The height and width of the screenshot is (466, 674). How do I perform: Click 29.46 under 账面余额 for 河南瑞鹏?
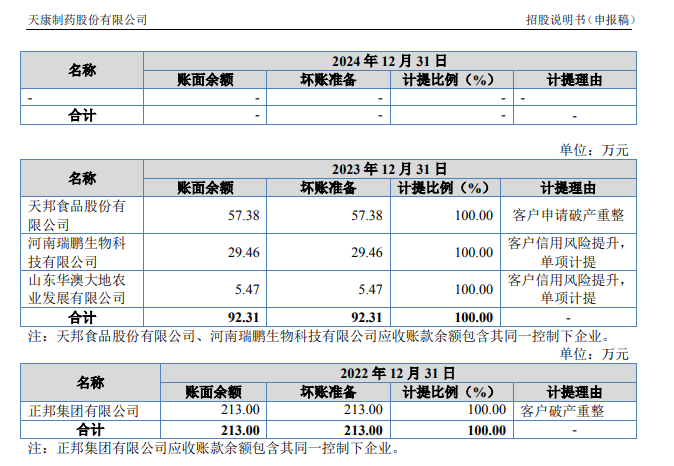tap(244, 252)
